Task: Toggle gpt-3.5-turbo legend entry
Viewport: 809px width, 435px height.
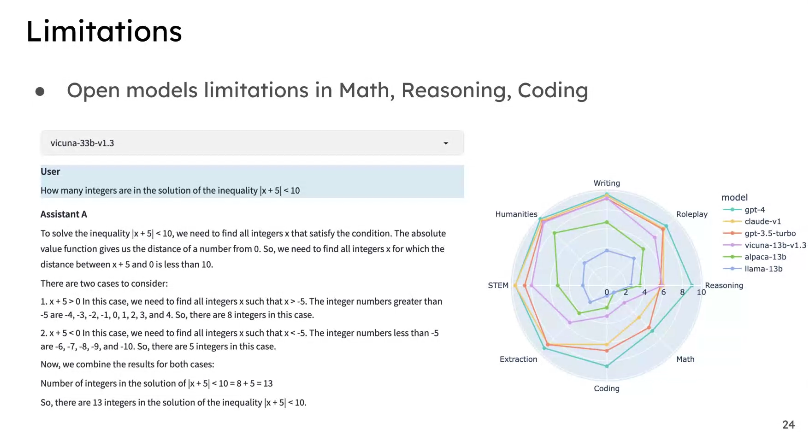Action: (759, 233)
